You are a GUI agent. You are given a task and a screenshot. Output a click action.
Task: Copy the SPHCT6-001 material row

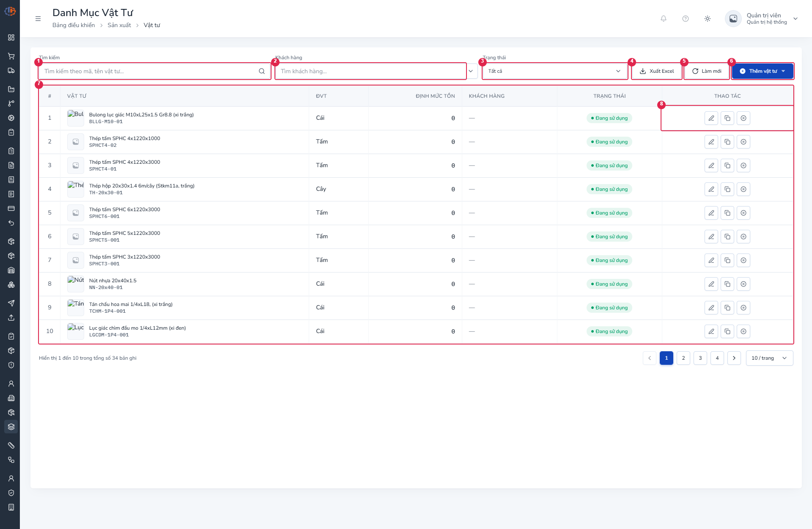pyautogui.click(x=727, y=213)
